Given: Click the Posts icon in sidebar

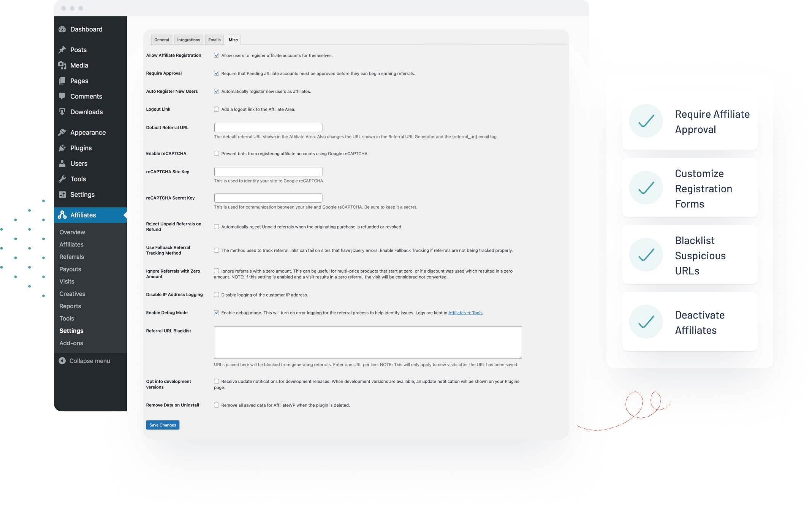Looking at the screenshot, I should coord(63,49).
